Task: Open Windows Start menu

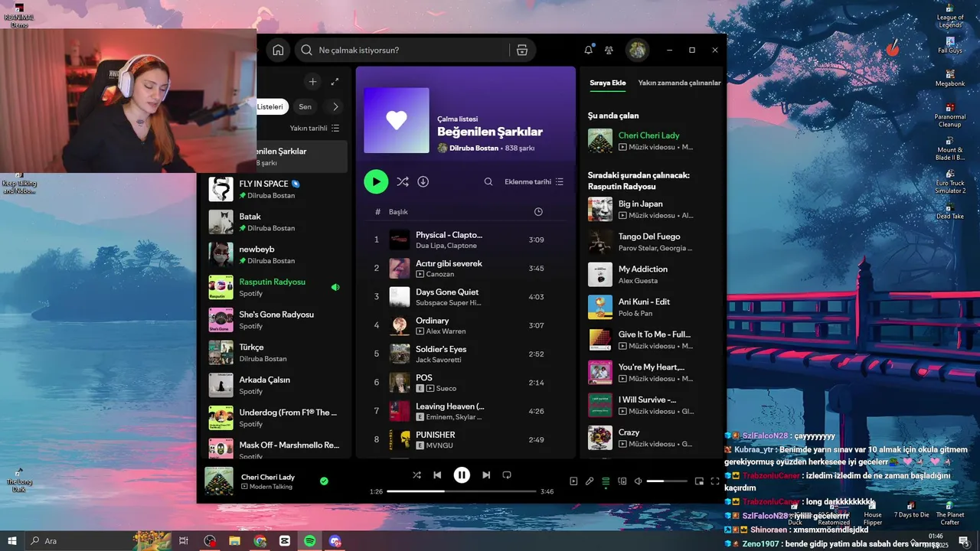Action: (x=12, y=541)
